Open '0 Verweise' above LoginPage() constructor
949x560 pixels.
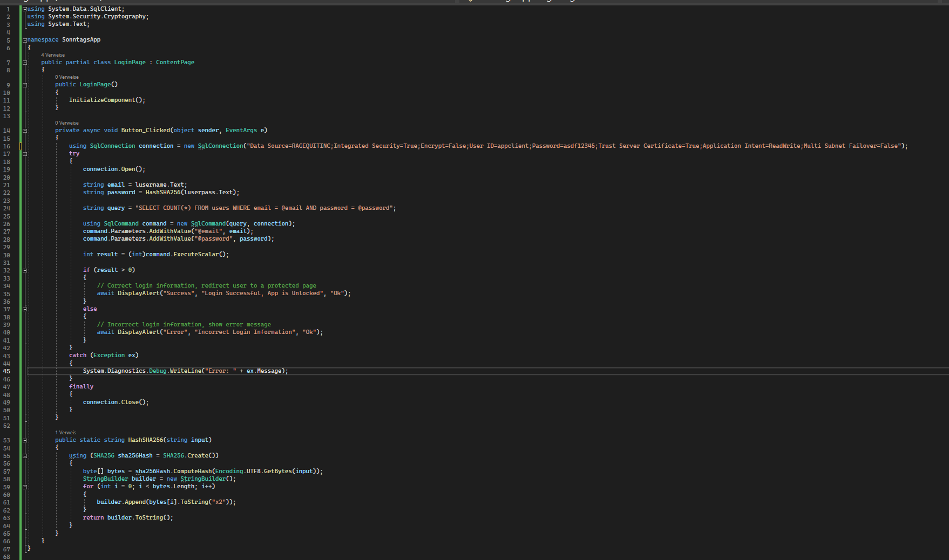point(67,77)
